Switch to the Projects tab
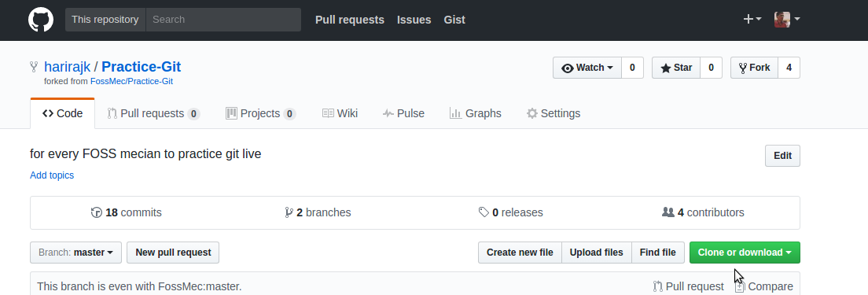Image resolution: width=868 pixels, height=295 pixels. click(x=261, y=113)
